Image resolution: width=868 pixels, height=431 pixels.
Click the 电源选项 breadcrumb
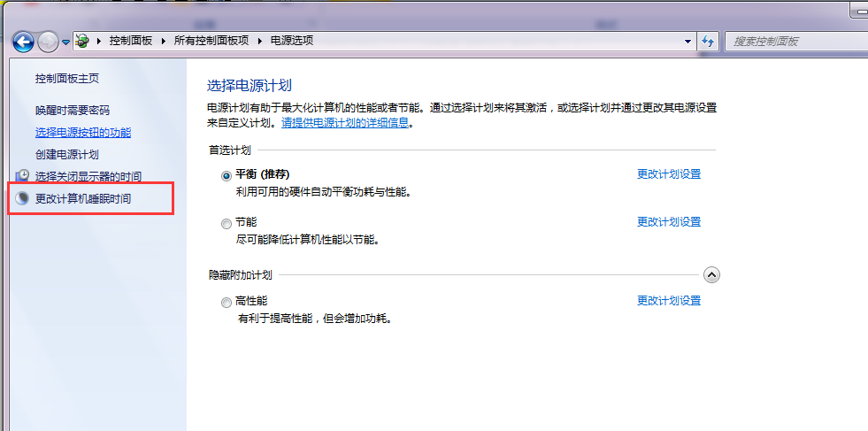pos(292,41)
